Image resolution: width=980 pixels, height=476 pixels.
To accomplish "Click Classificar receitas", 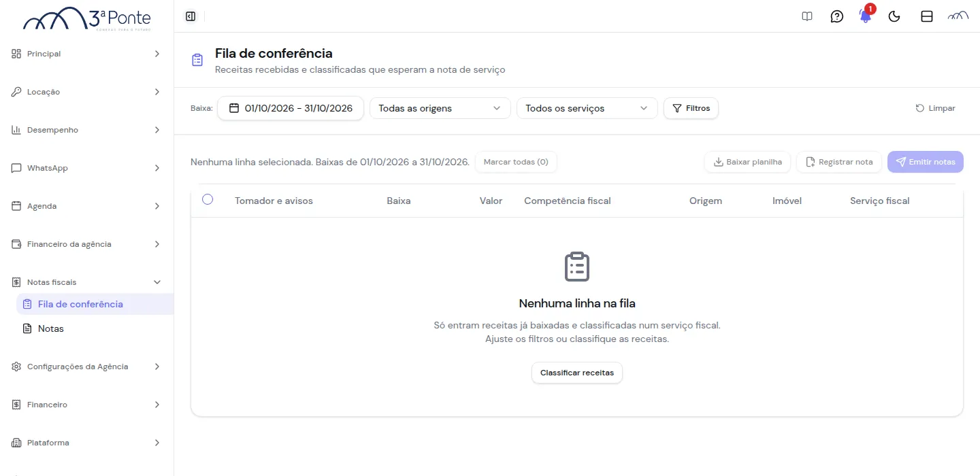I will coord(577,373).
